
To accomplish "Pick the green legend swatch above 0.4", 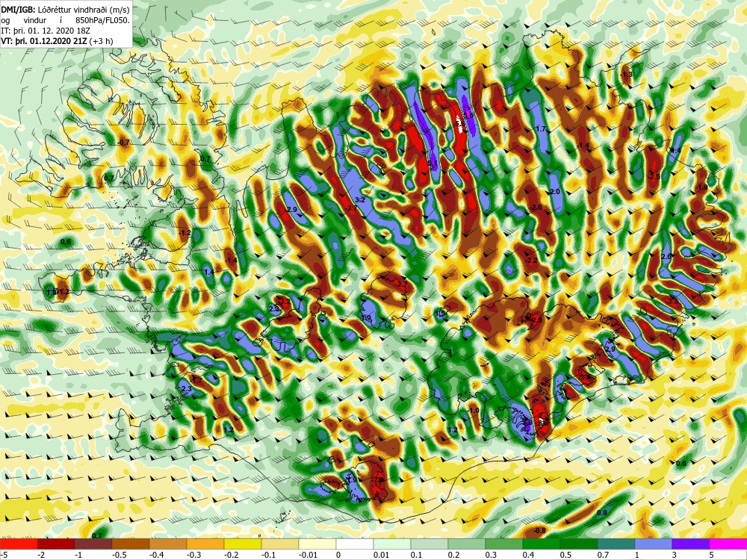I will click(x=542, y=544).
